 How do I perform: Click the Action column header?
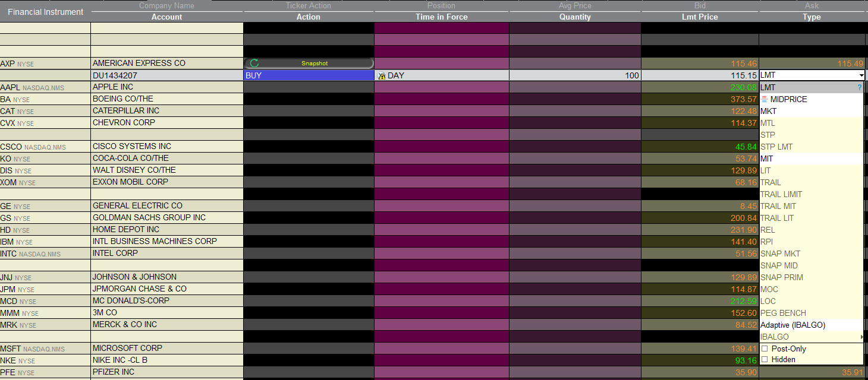coord(309,17)
